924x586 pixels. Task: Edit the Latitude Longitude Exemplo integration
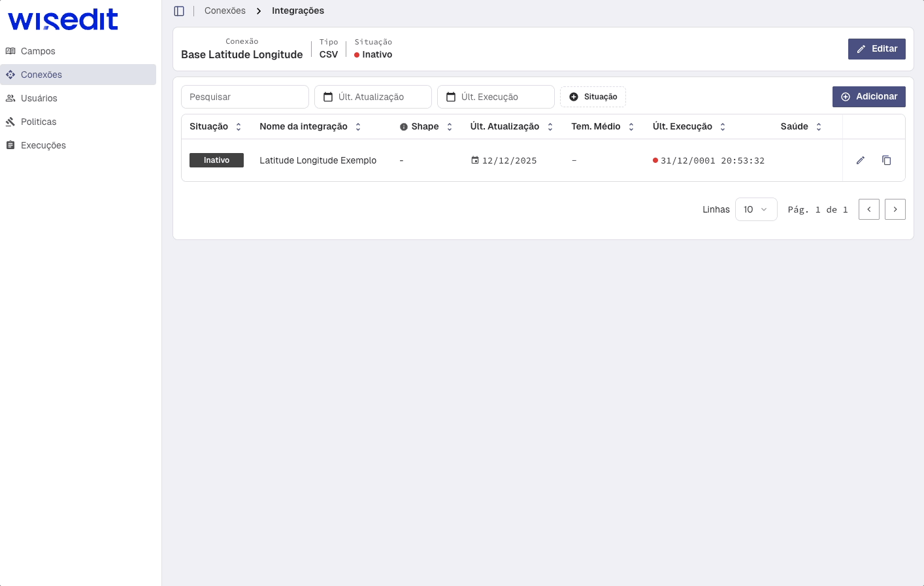860,160
